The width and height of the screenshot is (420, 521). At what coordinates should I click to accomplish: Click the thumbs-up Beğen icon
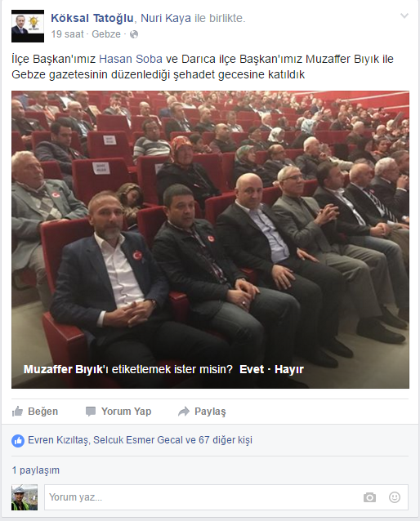(17, 412)
